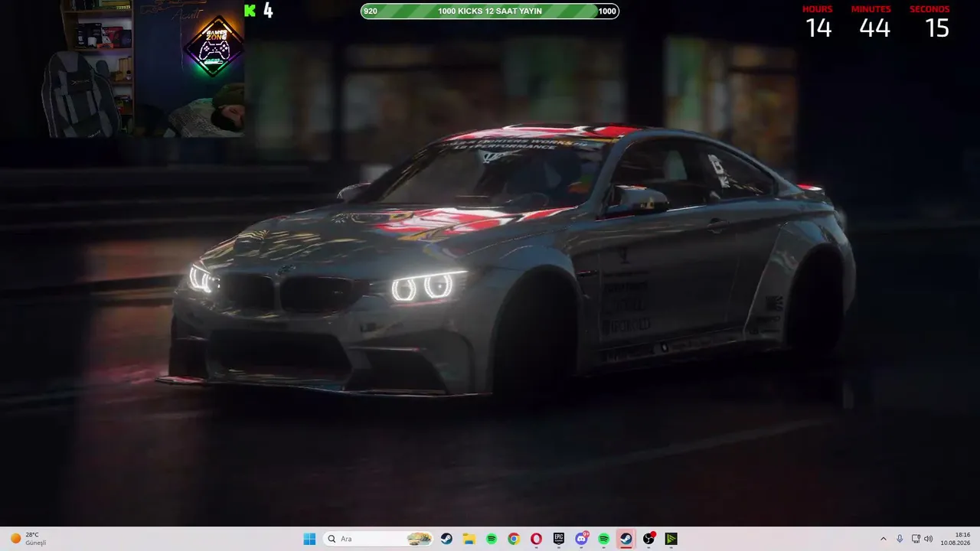Screen dimensions: 980x551
Task: Open the clock and date showing 18:16
Action: [x=955, y=539]
